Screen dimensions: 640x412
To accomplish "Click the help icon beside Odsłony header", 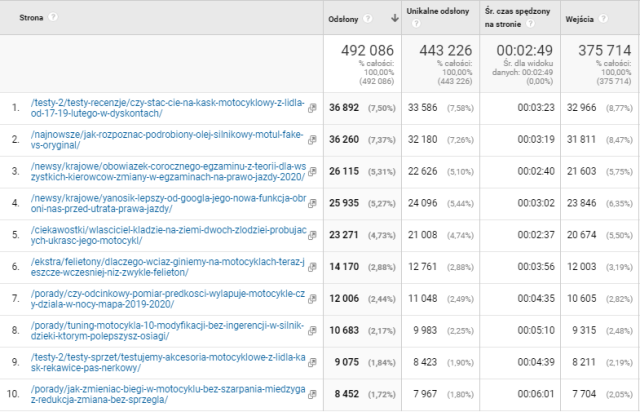I will click(x=368, y=19).
